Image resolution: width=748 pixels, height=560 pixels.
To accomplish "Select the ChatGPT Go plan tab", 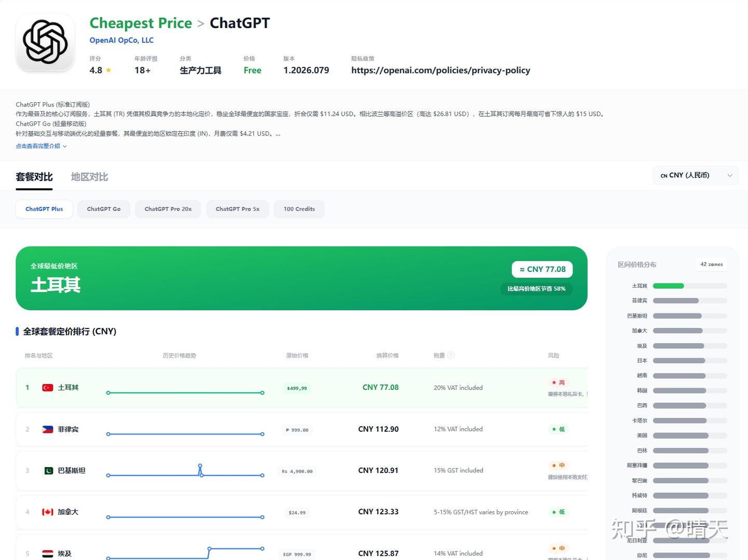I will click(x=104, y=209).
